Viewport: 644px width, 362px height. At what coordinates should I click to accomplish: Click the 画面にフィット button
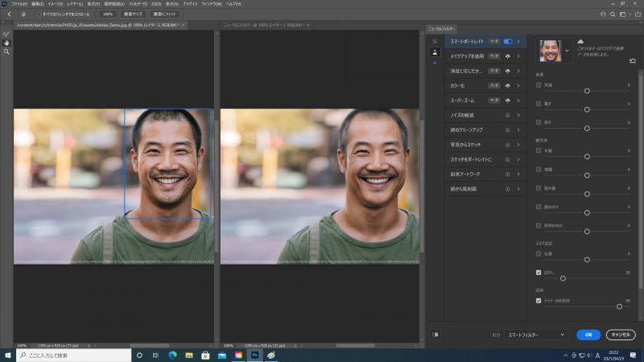[x=165, y=14]
